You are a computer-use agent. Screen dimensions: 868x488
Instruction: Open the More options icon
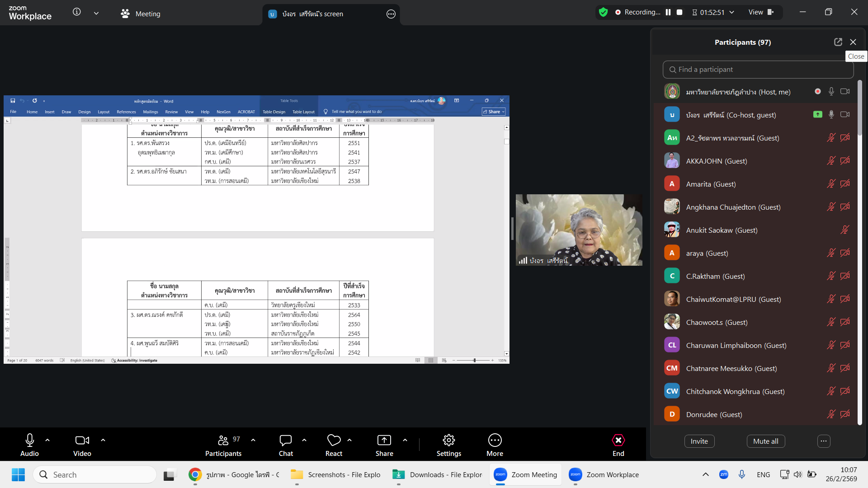tap(495, 440)
